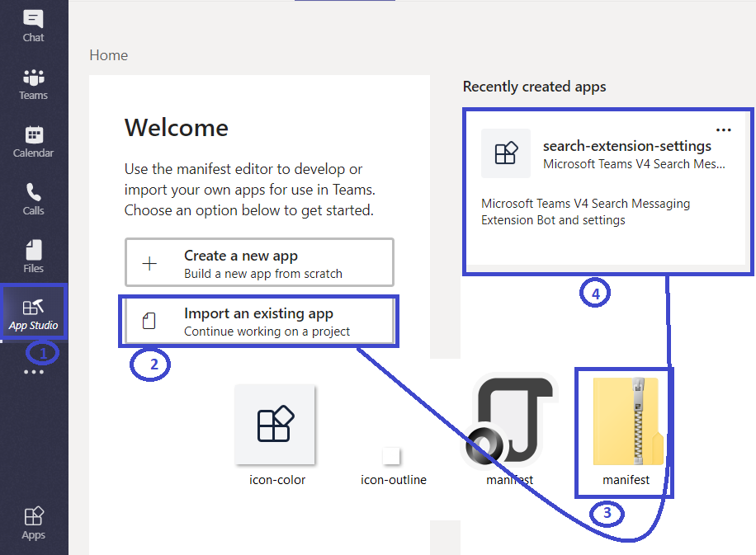
Task: Open the Home breadcrumb link
Action: 108,55
